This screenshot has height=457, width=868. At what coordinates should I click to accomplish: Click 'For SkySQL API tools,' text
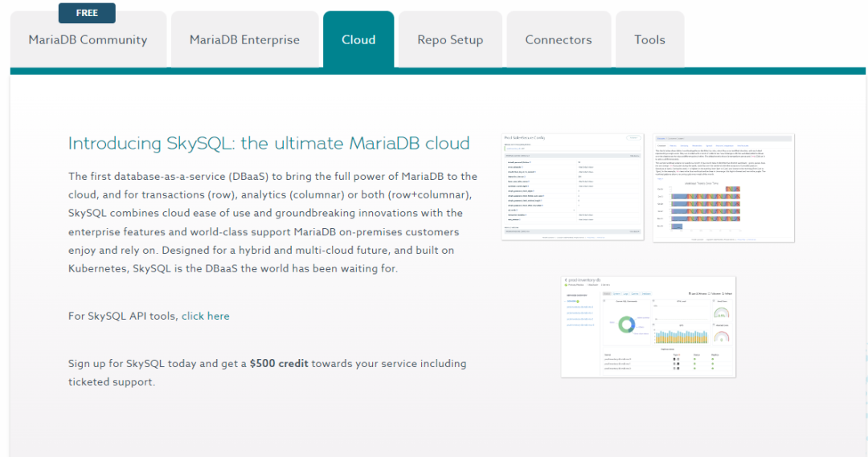(x=122, y=316)
